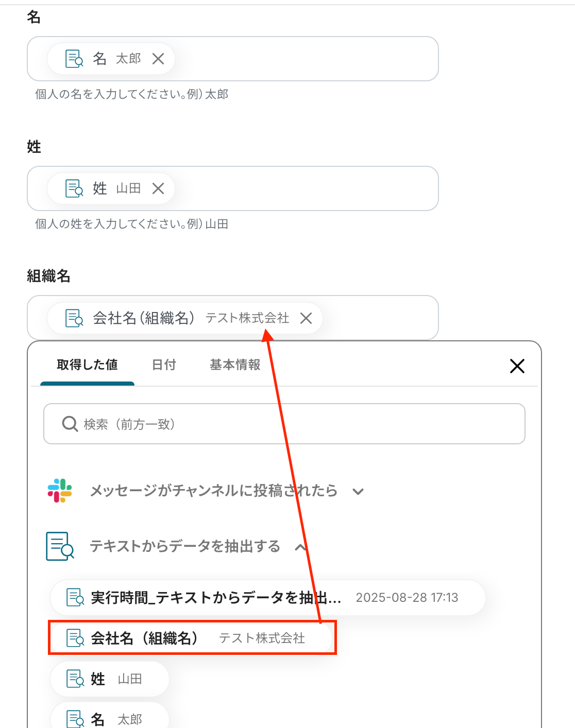This screenshot has height=728, width=575.
Task: Click the 姓 山田 chip icon
Action: tap(74, 188)
